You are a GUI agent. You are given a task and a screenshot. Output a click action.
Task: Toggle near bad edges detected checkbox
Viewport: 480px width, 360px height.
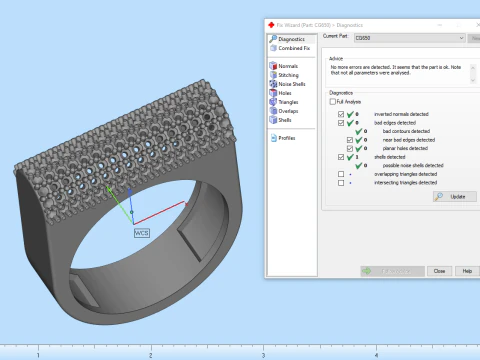[x=350, y=140]
